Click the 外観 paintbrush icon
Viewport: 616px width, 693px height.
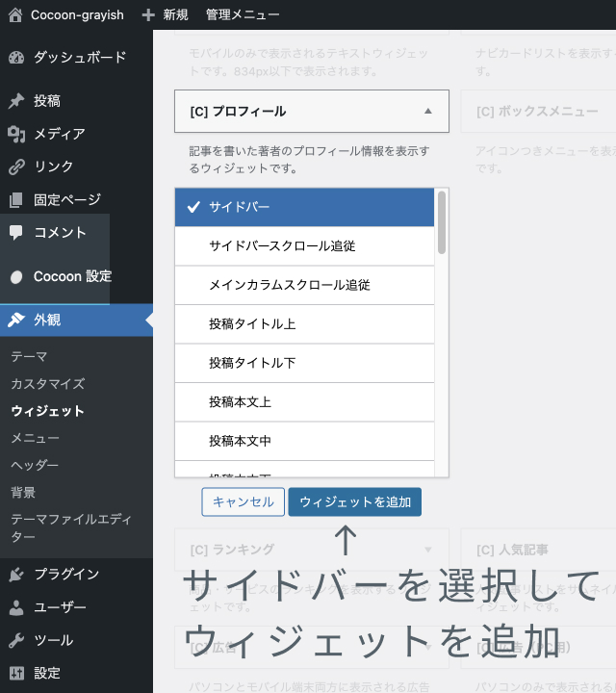tap(16, 320)
